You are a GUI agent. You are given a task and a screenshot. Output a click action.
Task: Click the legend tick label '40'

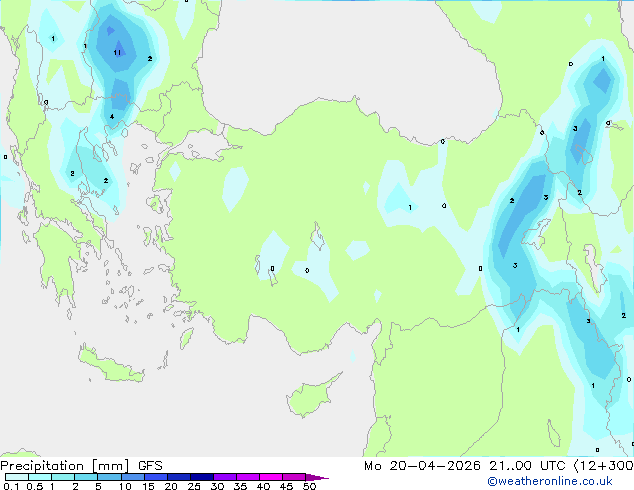[x=263, y=486]
